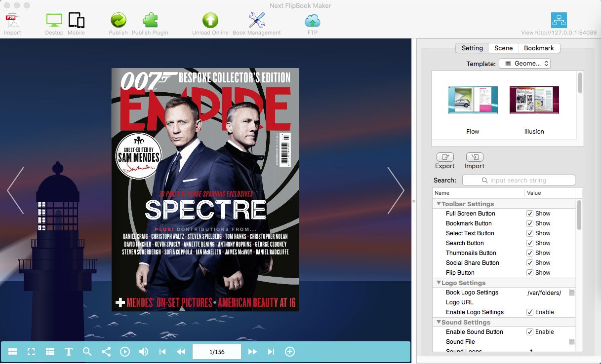This screenshot has width=601, height=364.
Task: Select the Logo URL row
Action: click(504, 302)
